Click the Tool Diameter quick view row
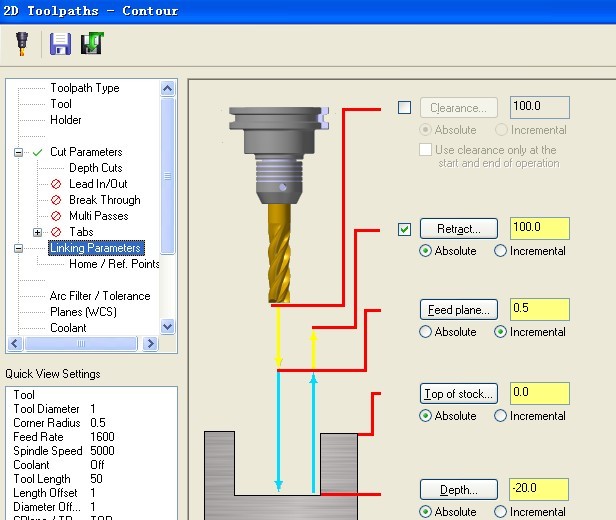Screen dimensions: 616x520 [55, 409]
